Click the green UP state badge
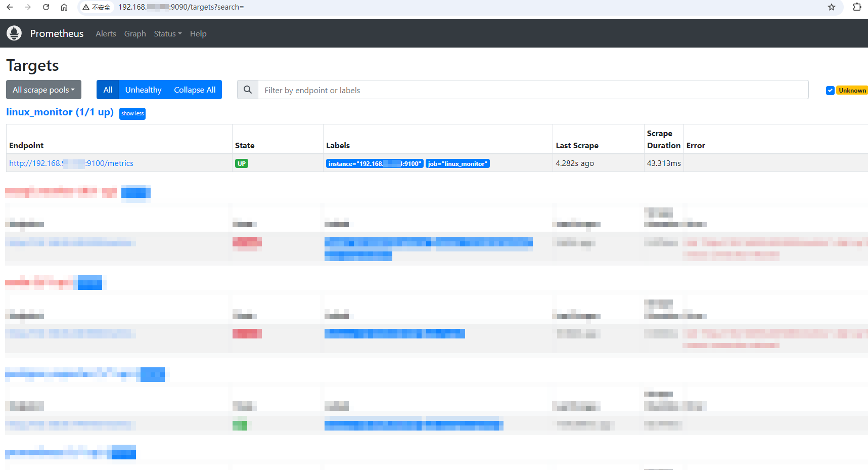This screenshot has height=470, width=868. click(242, 163)
